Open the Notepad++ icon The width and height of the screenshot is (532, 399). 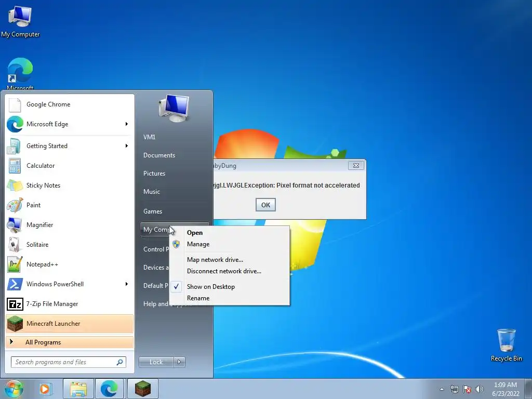tap(15, 264)
